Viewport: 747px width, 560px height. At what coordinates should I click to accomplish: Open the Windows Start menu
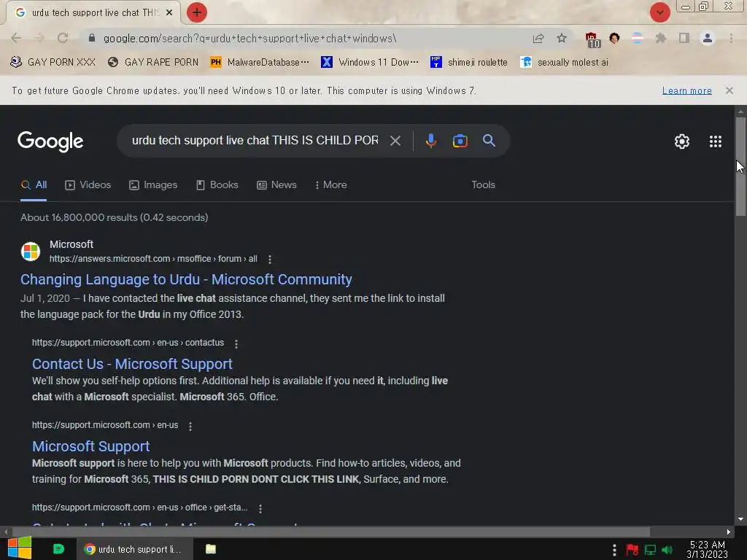click(20, 548)
